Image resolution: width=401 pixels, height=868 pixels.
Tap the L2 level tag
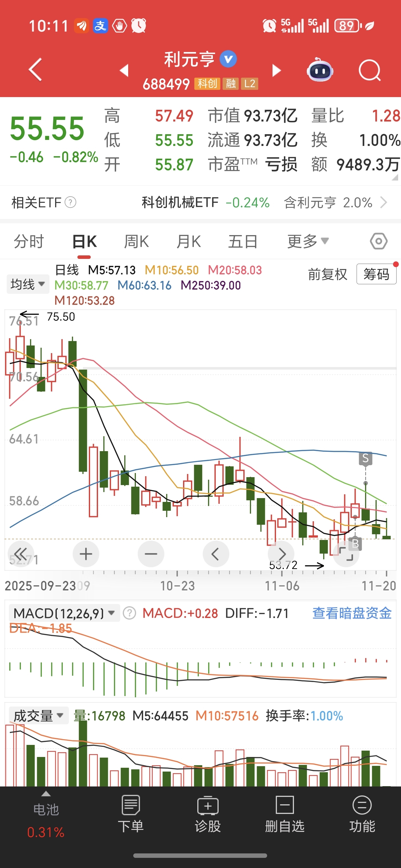(249, 83)
